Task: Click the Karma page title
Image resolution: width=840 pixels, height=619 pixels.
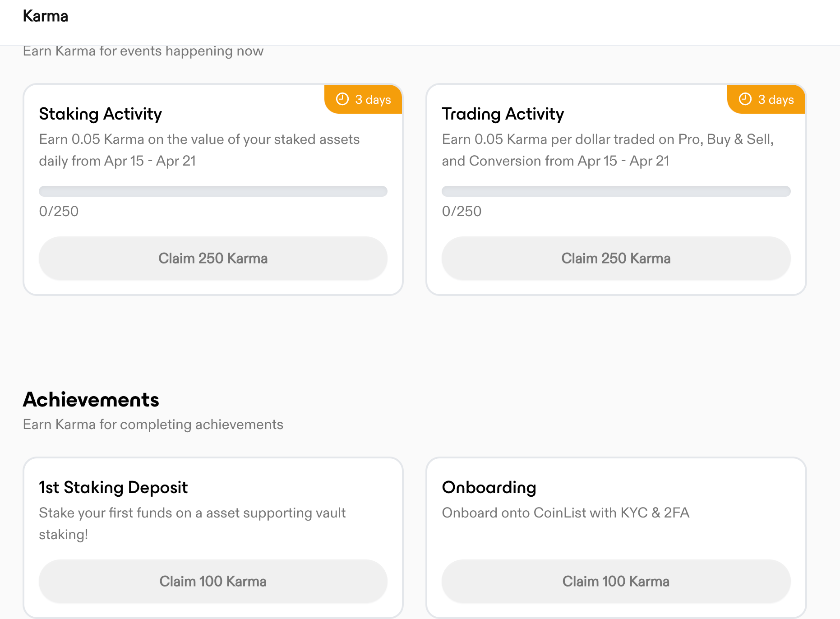Action: click(x=46, y=16)
